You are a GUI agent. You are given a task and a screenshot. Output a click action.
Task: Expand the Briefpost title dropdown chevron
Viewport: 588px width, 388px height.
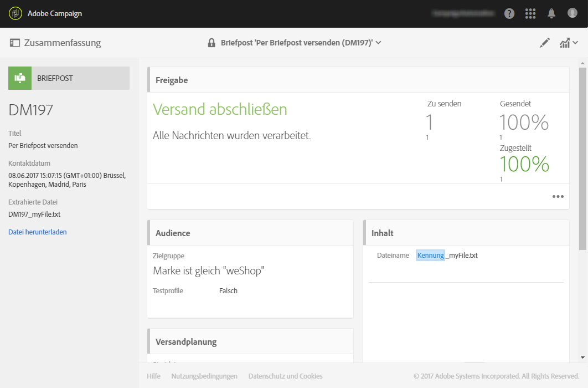(x=378, y=43)
